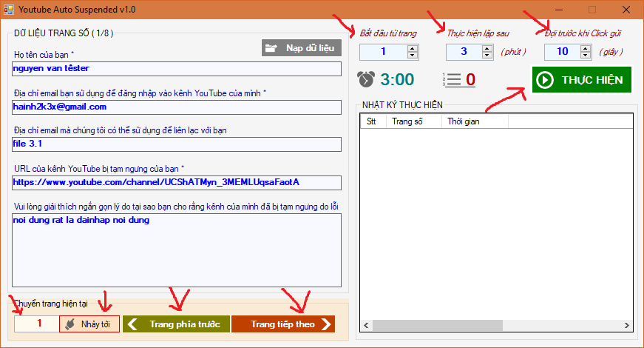Screen dimensions: 644x348
Task: Click the Nạp dữ liệu load data button
Action: tap(302, 48)
